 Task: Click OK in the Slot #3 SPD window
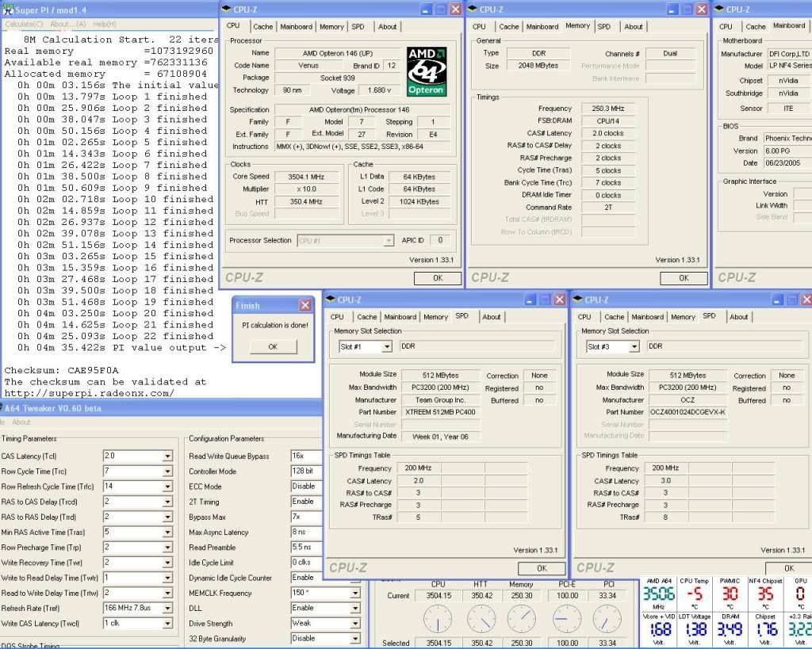click(789, 567)
